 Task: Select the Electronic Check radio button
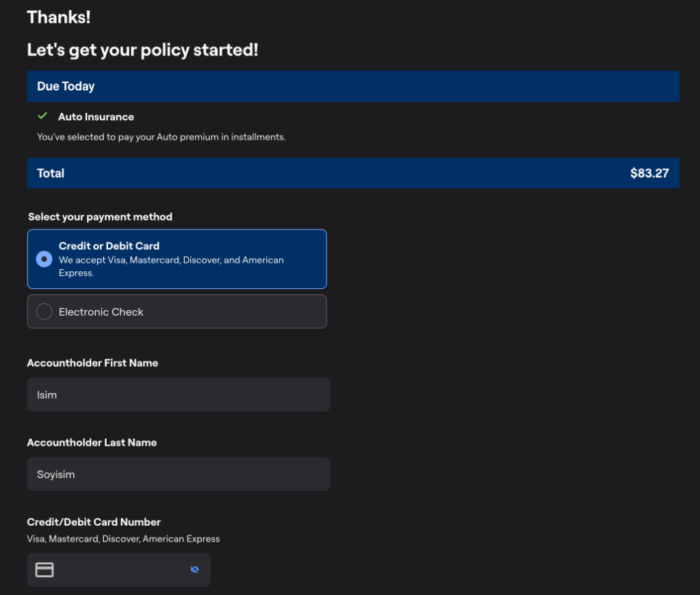click(44, 312)
